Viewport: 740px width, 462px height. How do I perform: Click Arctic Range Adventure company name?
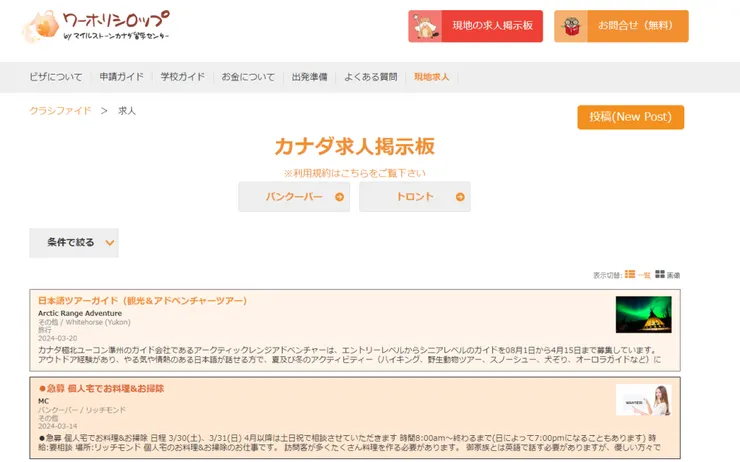80,313
